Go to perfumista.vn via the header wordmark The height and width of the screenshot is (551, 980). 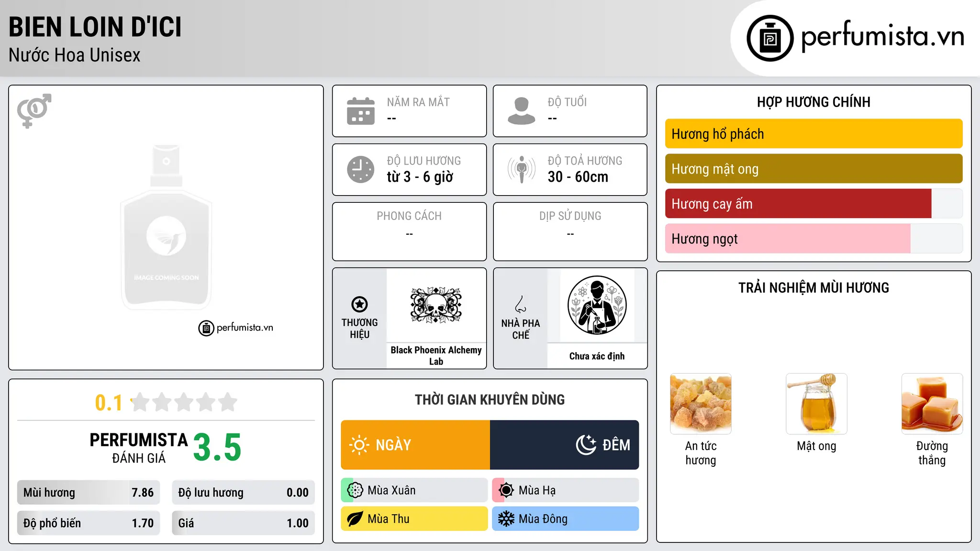[882, 37]
